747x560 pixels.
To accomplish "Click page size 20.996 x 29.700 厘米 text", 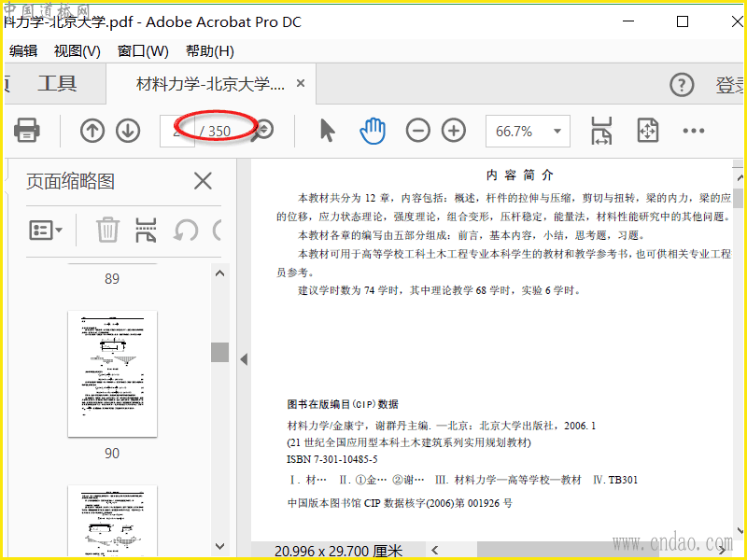I will tap(338, 552).
